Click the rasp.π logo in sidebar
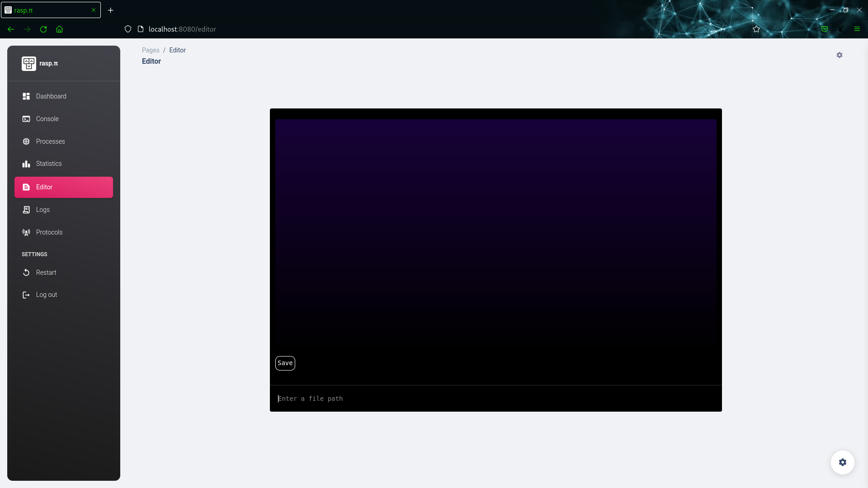Image resolution: width=868 pixels, height=488 pixels. coord(29,64)
